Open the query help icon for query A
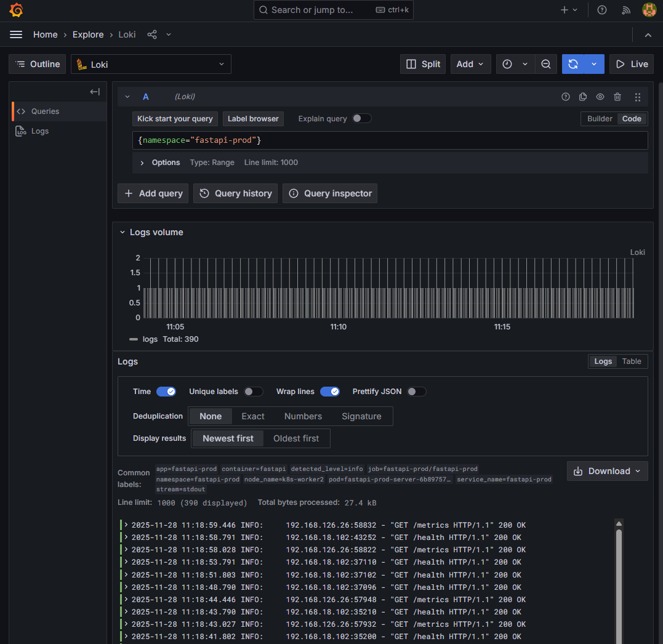Screen dimensions: 663x644 pyautogui.click(x=565, y=97)
